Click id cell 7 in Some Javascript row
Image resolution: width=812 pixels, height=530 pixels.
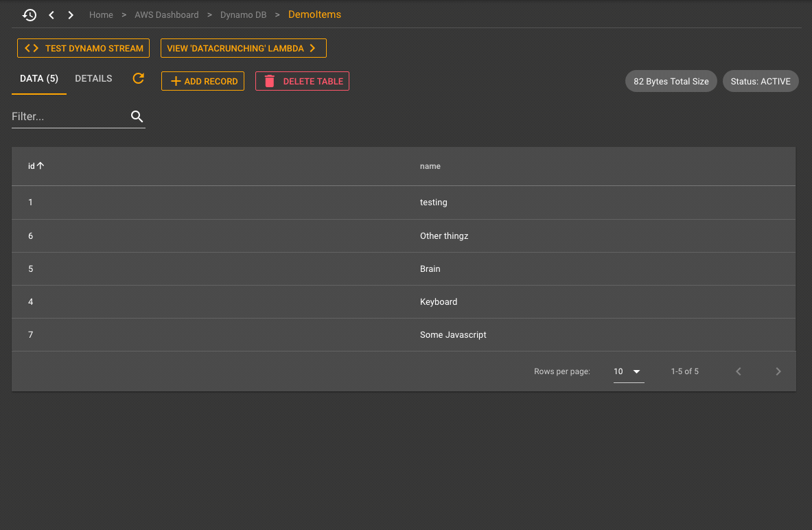(x=31, y=334)
